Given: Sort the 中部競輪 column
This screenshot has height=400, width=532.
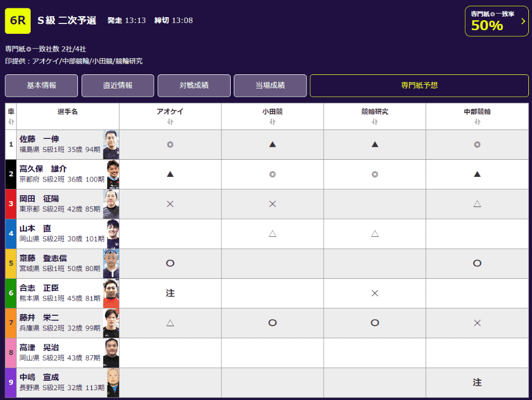Looking at the screenshot, I should (477, 122).
